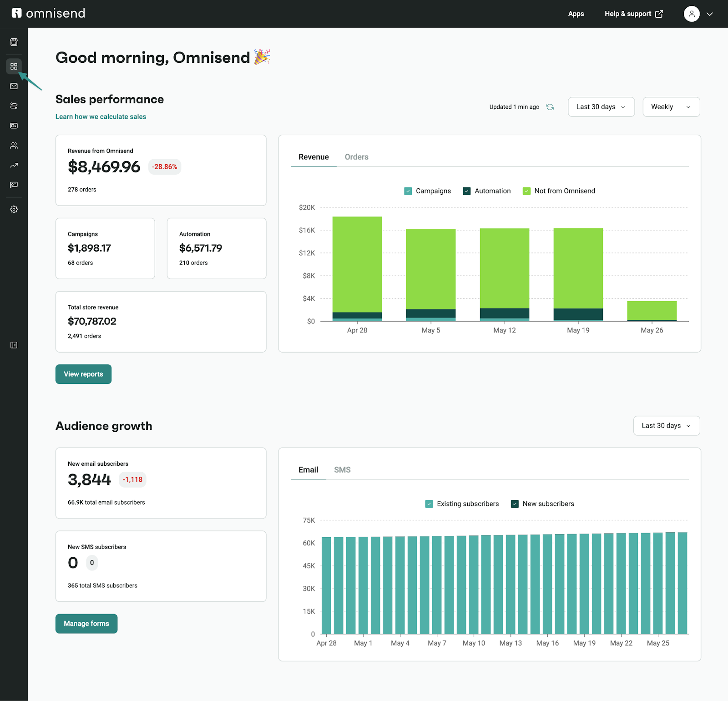Uncheck the Campaigns legend checkbox
This screenshot has width=728, height=701.
(x=408, y=191)
